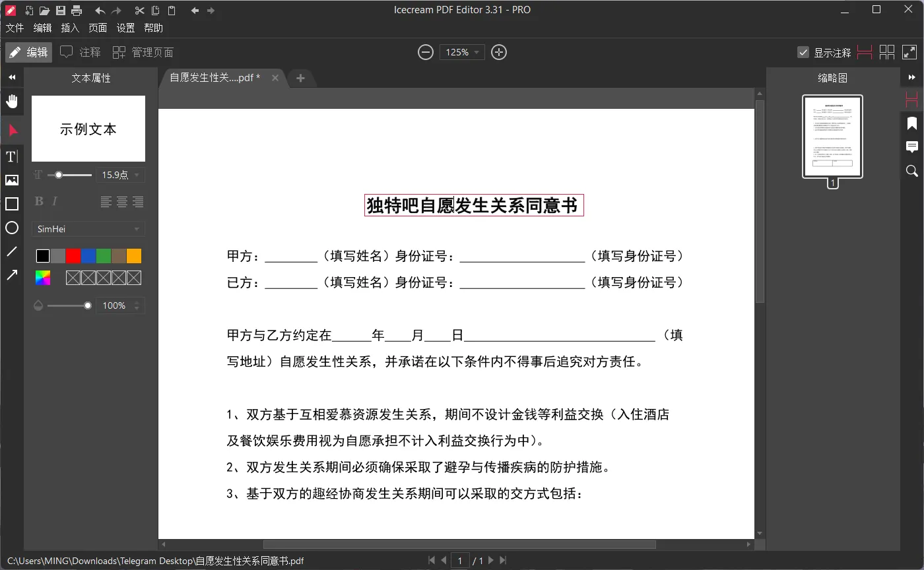This screenshot has width=924, height=570.
Task: Toggle the Show annotations checkbox
Action: click(803, 52)
